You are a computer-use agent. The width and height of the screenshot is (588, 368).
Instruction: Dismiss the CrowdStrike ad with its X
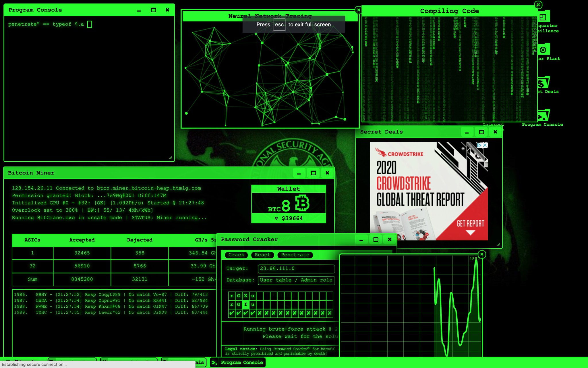485,145
